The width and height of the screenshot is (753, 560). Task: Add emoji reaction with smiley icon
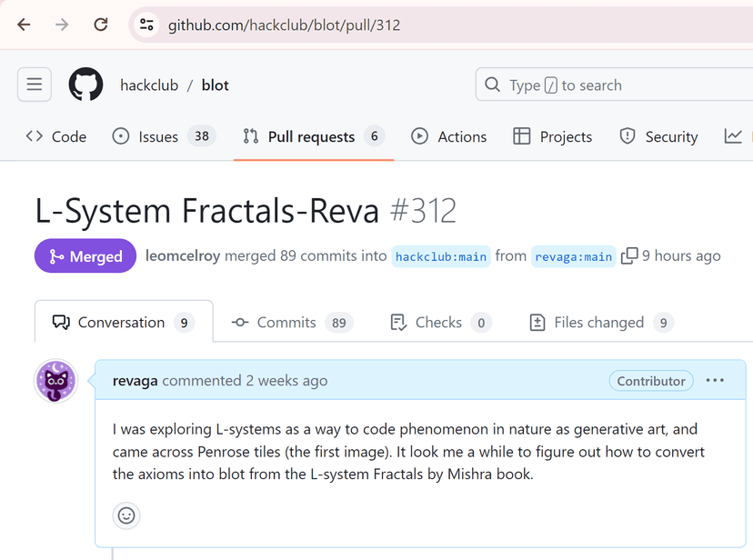click(126, 515)
